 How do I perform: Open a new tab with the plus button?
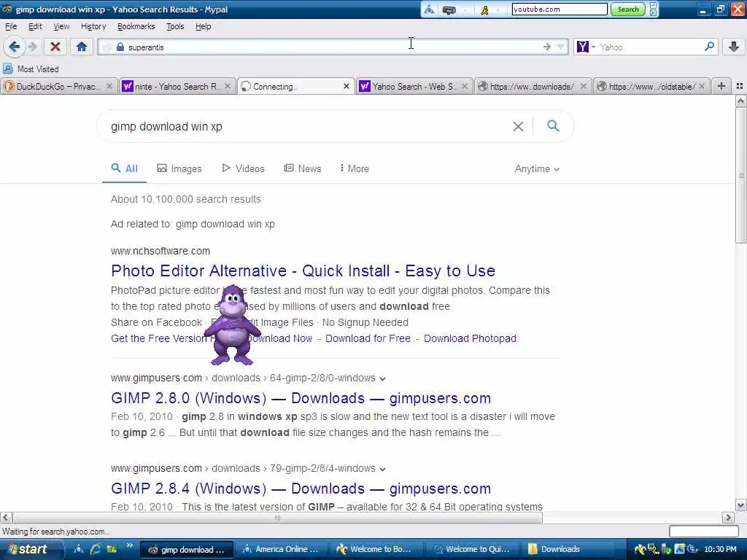click(x=721, y=86)
